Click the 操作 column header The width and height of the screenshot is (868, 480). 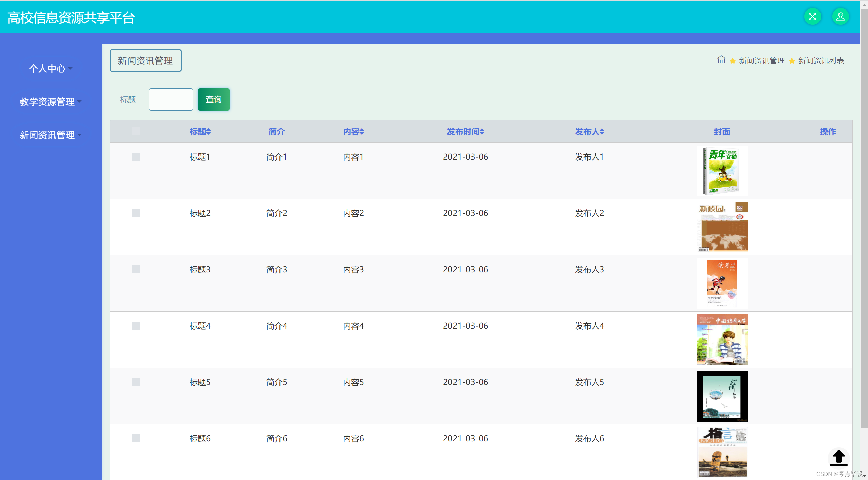[828, 132]
